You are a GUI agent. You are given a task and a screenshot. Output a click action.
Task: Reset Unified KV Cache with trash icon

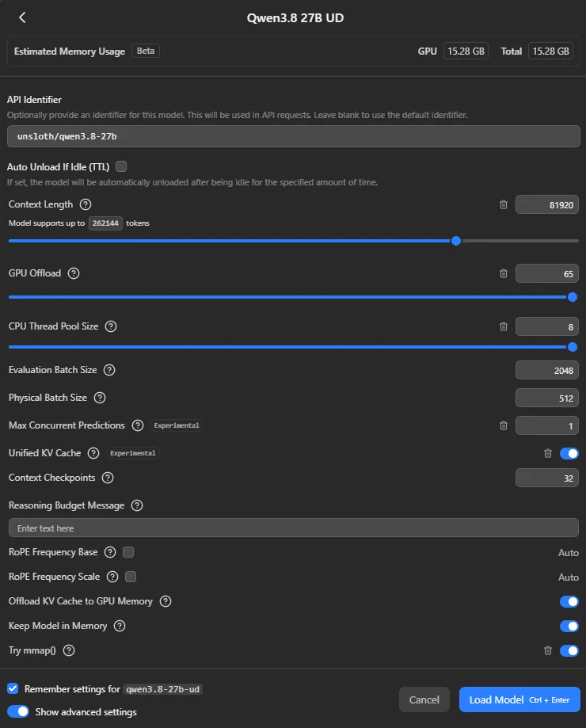548,453
